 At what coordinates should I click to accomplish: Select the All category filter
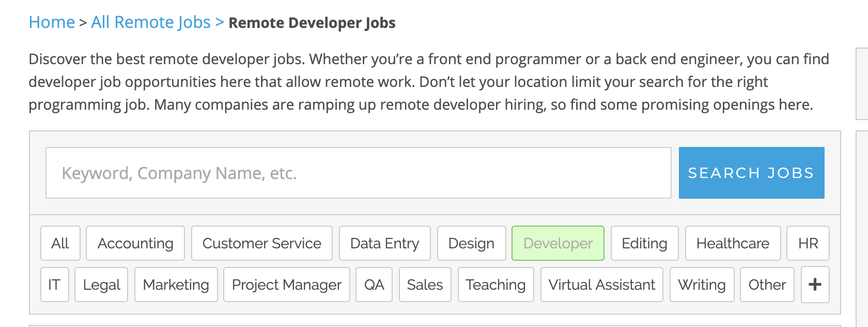(x=60, y=243)
